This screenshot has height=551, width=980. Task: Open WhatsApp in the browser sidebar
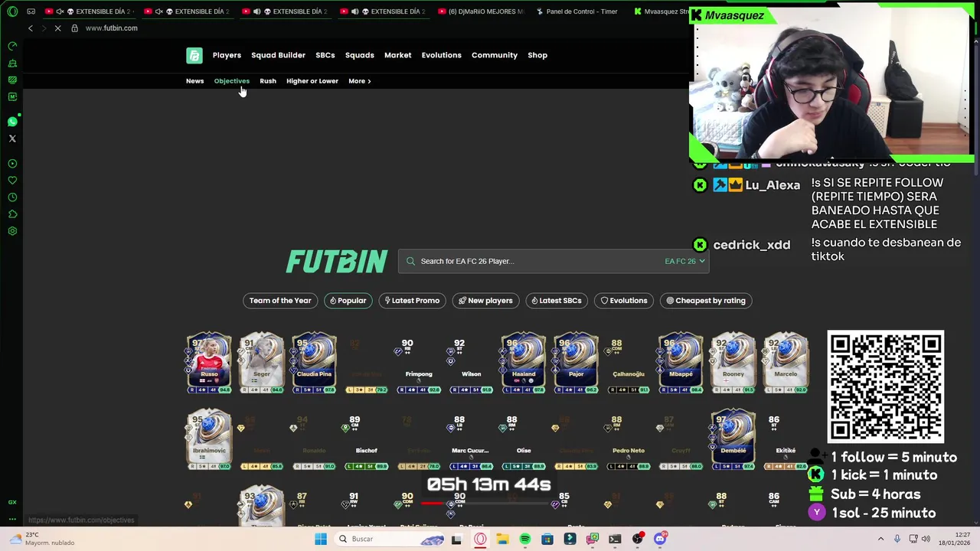click(x=12, y=122)
